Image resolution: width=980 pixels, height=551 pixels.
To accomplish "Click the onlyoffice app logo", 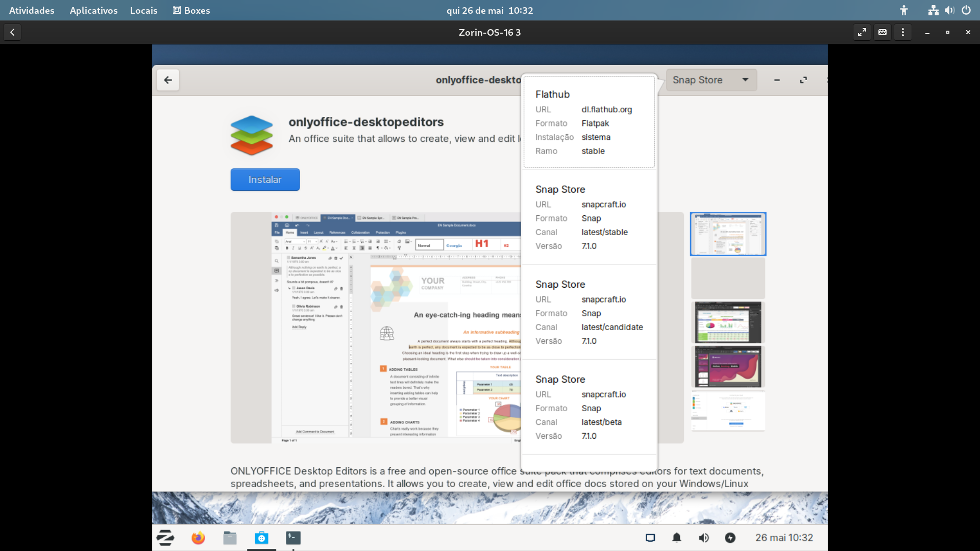I will [252, 135].
